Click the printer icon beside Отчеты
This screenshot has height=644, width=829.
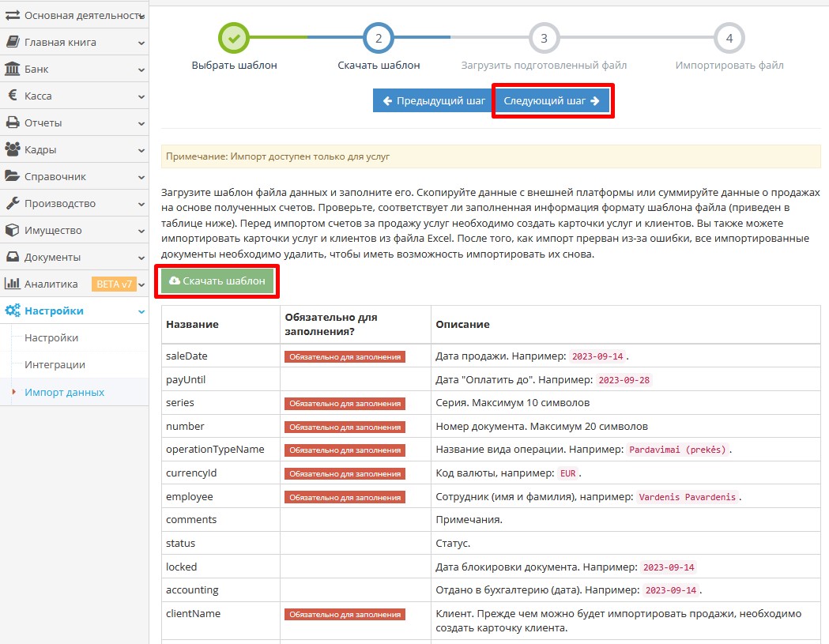[13, 122]
